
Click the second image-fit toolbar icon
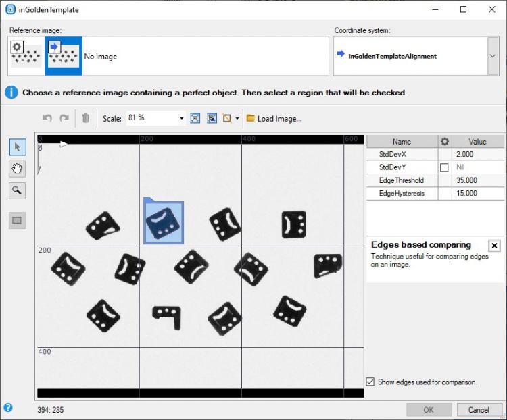(212, 118)
